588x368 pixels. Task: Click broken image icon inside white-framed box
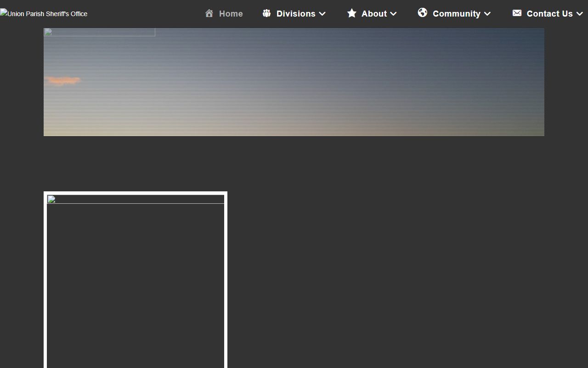tap(51, 200)
